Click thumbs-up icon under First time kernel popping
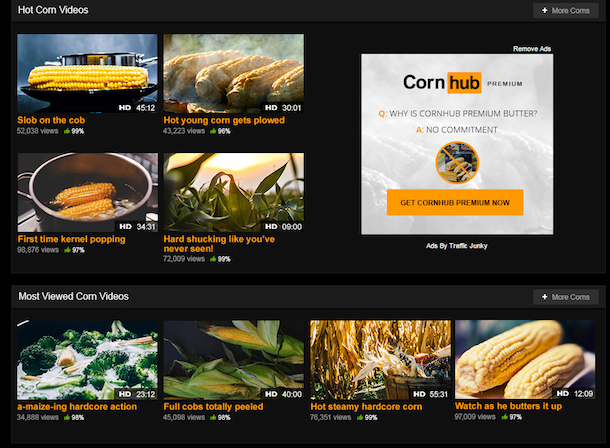 (x=67, y=249)
